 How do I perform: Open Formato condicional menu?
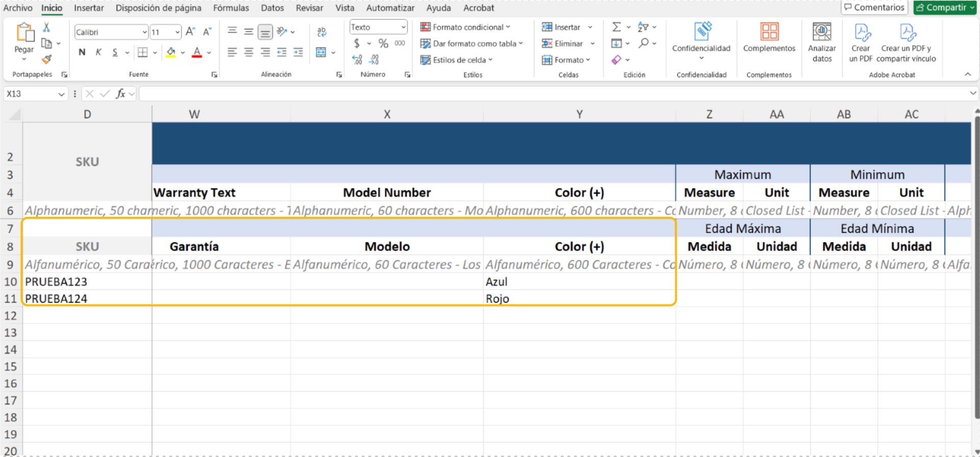[x=465, y=27]
